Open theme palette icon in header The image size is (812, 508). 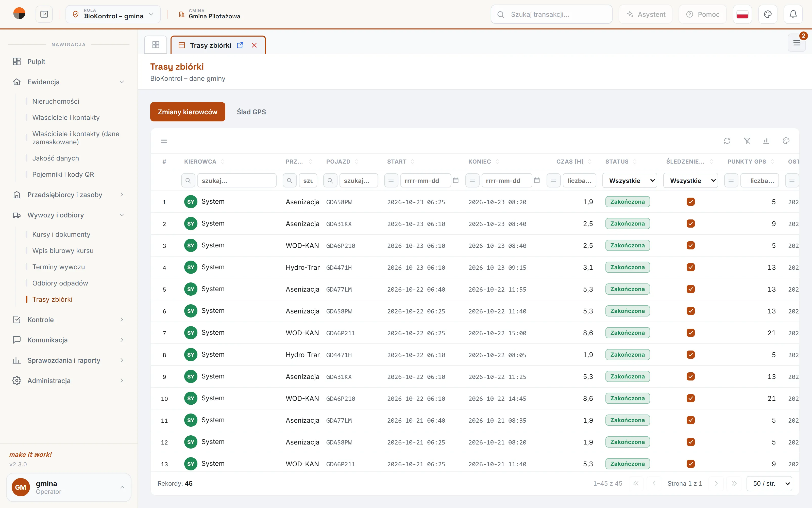coord(768,14)
